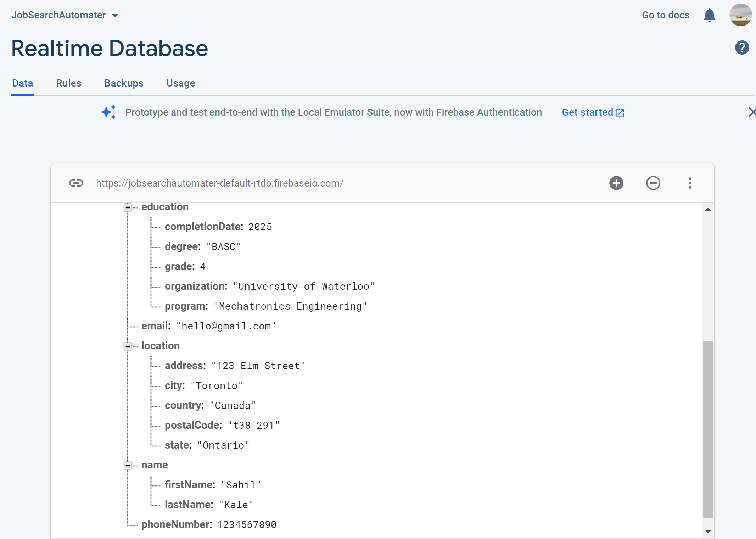Collapse the name node

(128, 465)
